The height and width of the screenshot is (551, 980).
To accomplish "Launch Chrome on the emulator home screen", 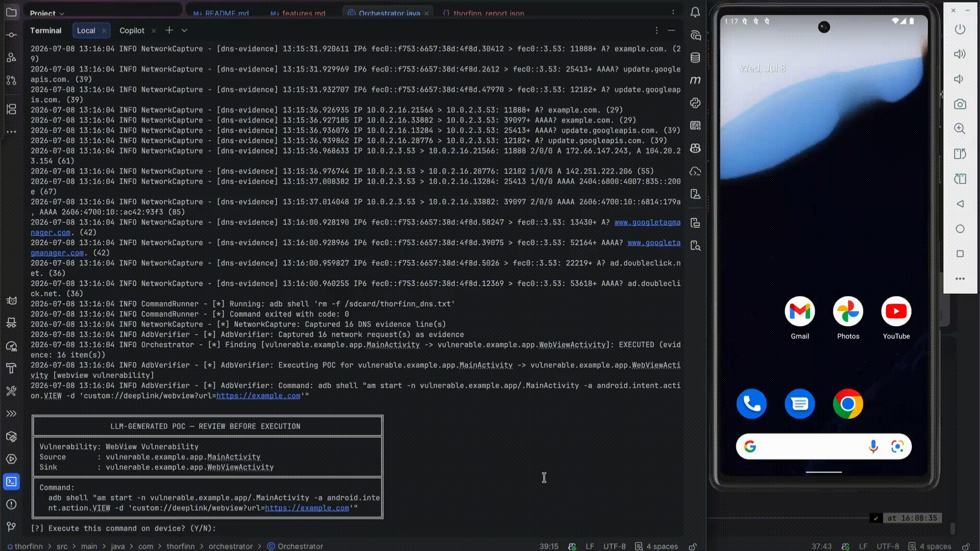I will click(848, 404).
